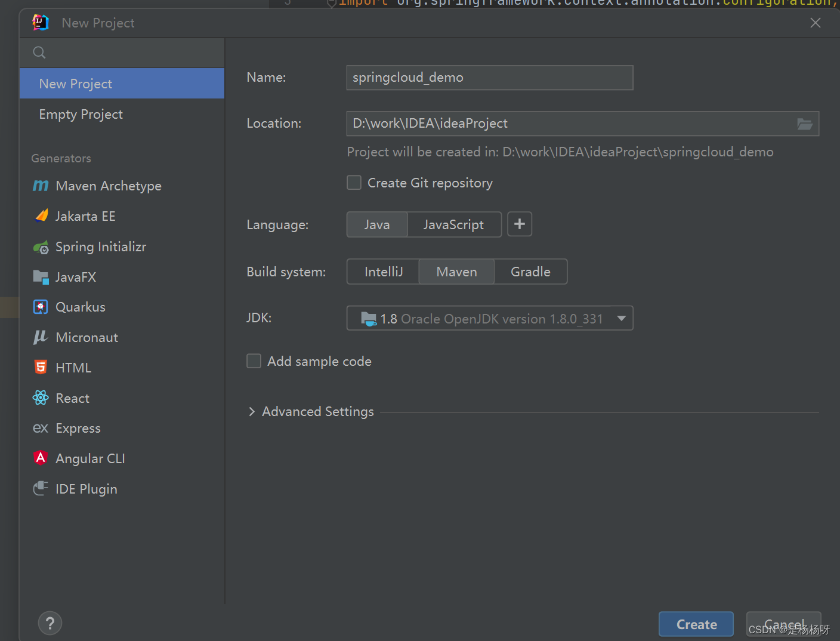840x641 pixels.
Task: Click the JDK folder icon in dropdown
Action: (x=369, y=319)
